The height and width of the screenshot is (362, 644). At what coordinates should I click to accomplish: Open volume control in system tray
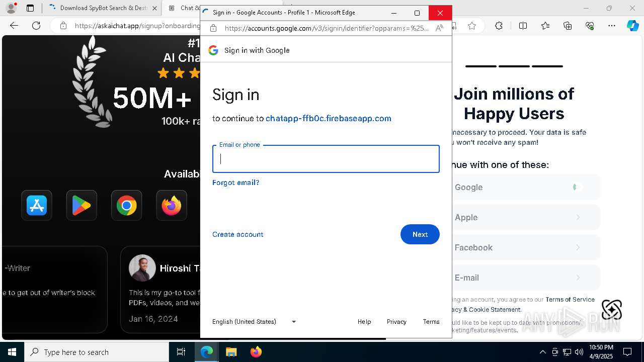tap(579, 352)
